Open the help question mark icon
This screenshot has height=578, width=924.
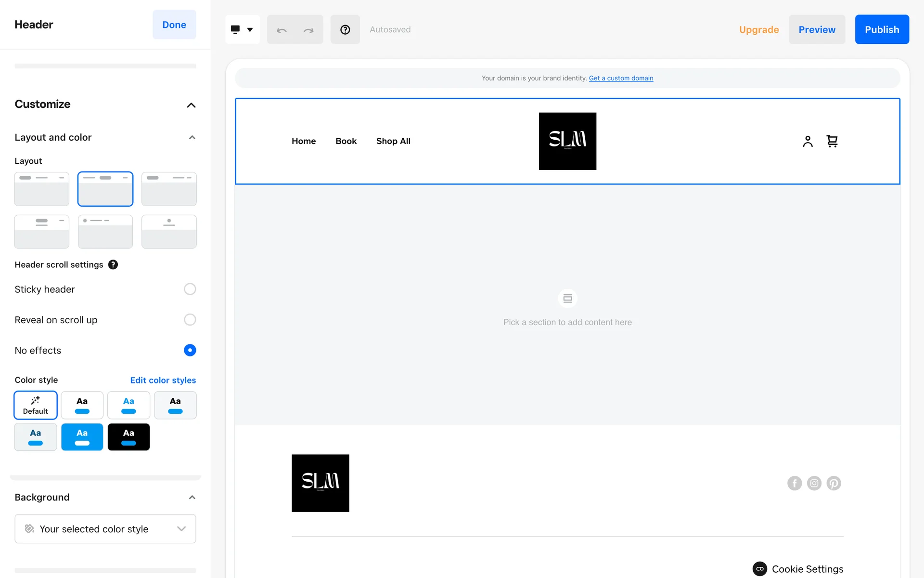point(345,30)
